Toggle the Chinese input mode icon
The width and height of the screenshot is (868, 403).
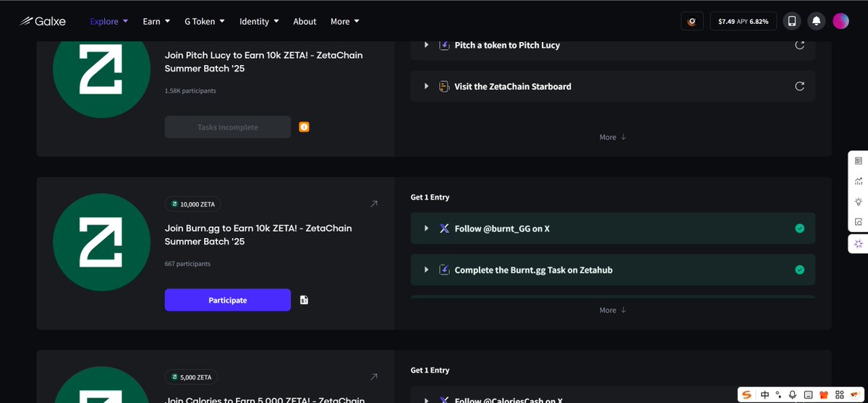click(765, 394)
